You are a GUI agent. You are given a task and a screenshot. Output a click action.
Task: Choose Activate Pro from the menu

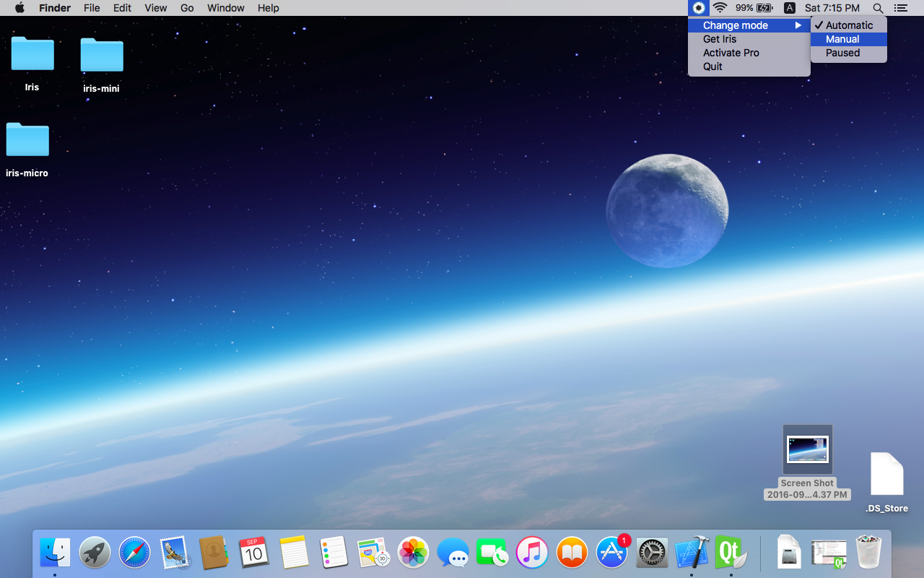click(749, 53)
